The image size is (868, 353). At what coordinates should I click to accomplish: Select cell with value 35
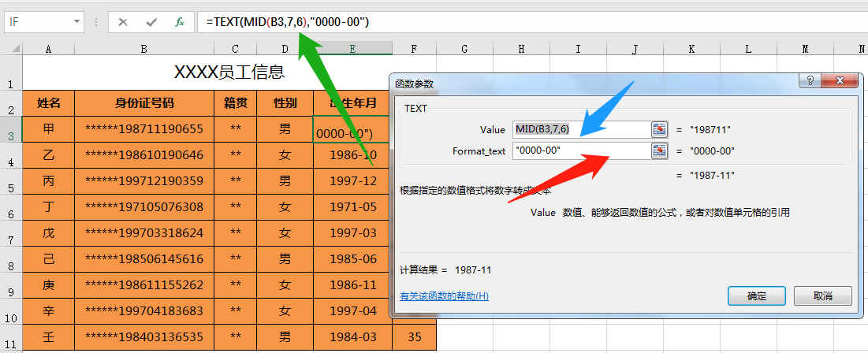pyautogui.click(x=414, y=337)
